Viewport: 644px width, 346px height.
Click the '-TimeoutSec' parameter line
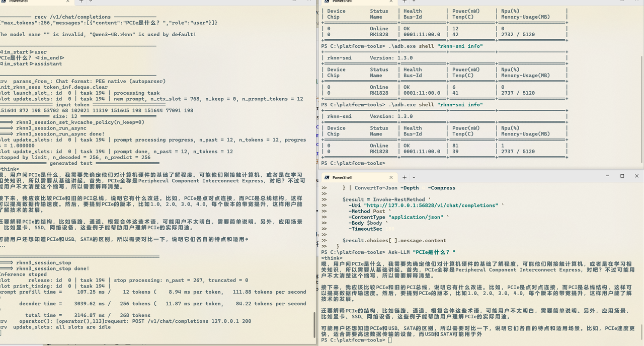[372, 229]
